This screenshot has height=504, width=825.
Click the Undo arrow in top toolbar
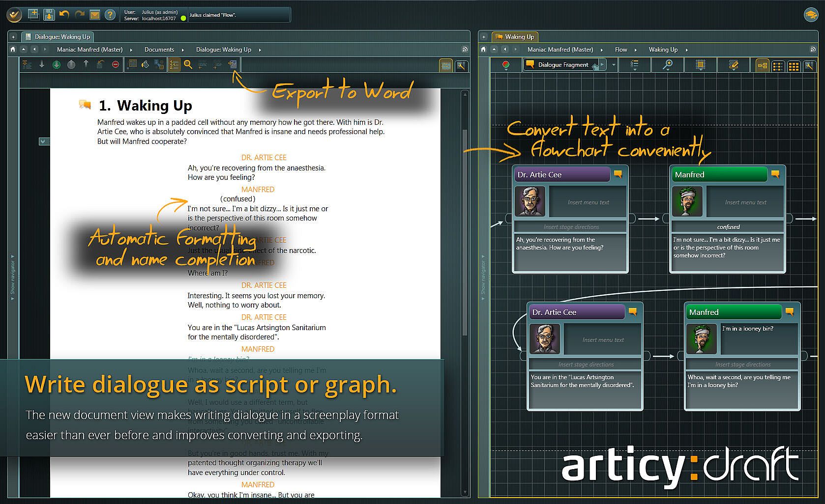coord(64,15)
